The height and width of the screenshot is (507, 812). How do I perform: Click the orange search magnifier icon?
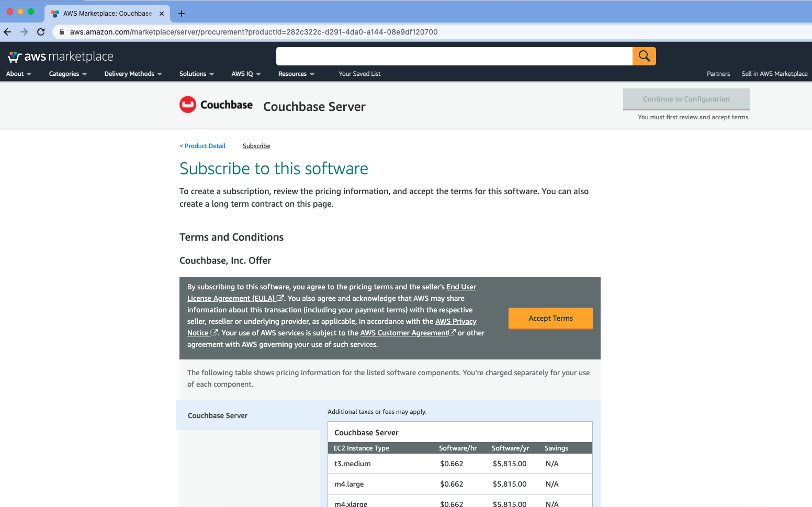pos(644,56)
